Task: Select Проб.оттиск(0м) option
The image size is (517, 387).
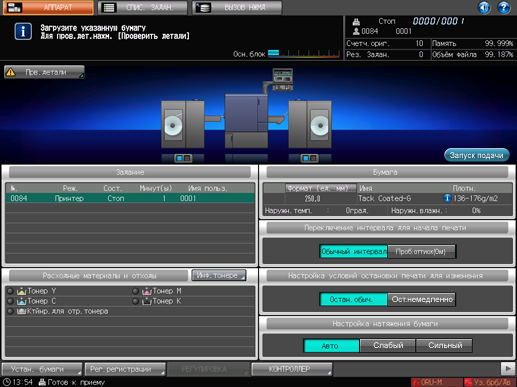Action: click(x=421, y=252)
